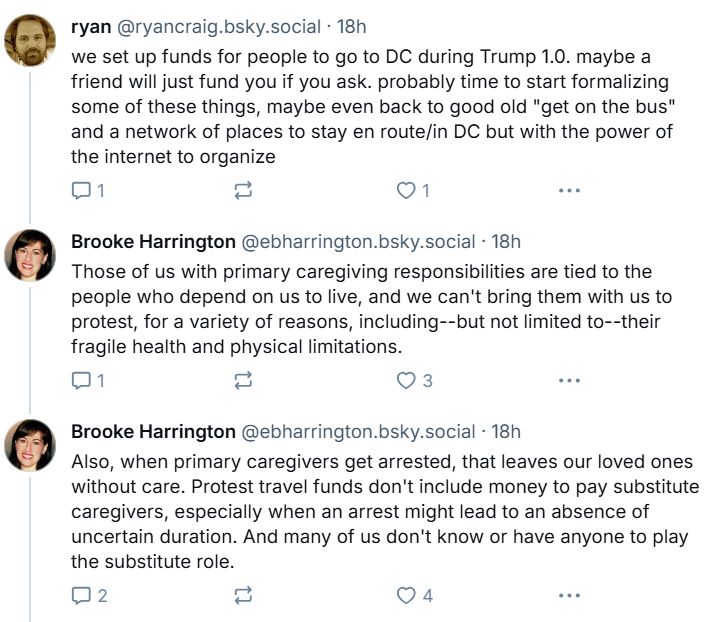Reply to ryan's post about DC funds
727x622 pixels.
(88, 190)
